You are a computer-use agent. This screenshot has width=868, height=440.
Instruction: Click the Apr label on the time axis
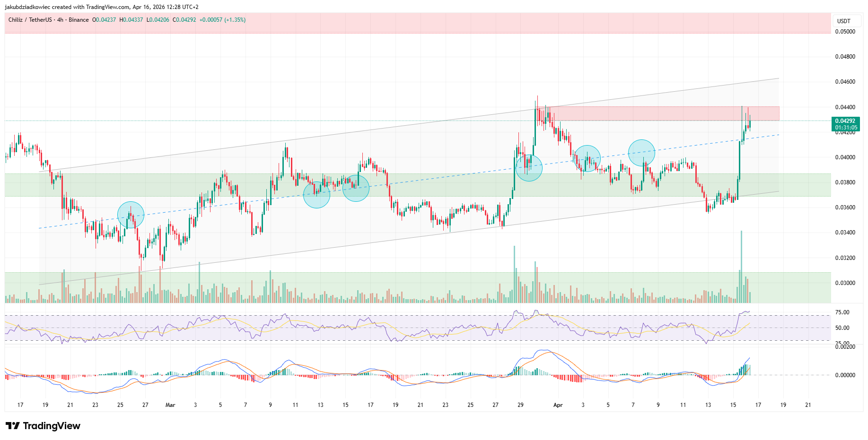(x=558, y=405)
